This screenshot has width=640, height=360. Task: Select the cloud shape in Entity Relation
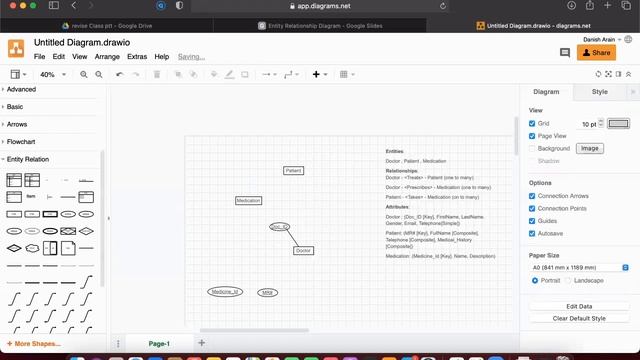point(32,248)
